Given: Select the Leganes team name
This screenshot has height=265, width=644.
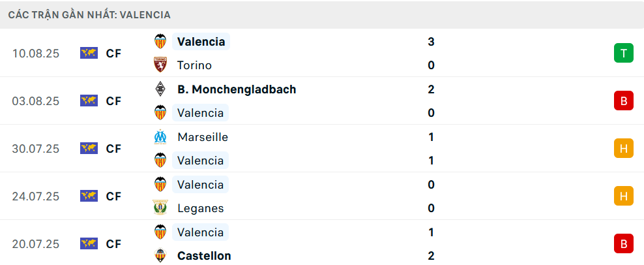Looking at the screenshot, I should [200, 208].
